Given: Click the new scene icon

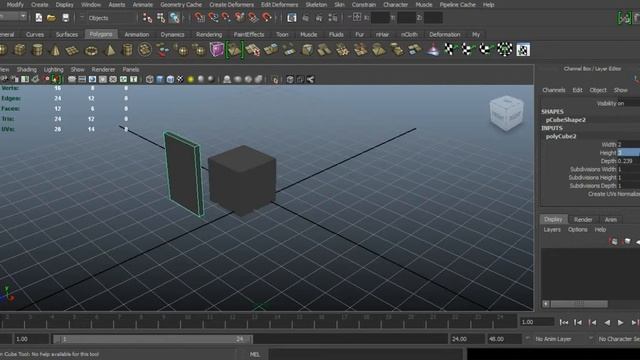Looking at the screenshot, I should pyautogui.click(x=39, y=18).
